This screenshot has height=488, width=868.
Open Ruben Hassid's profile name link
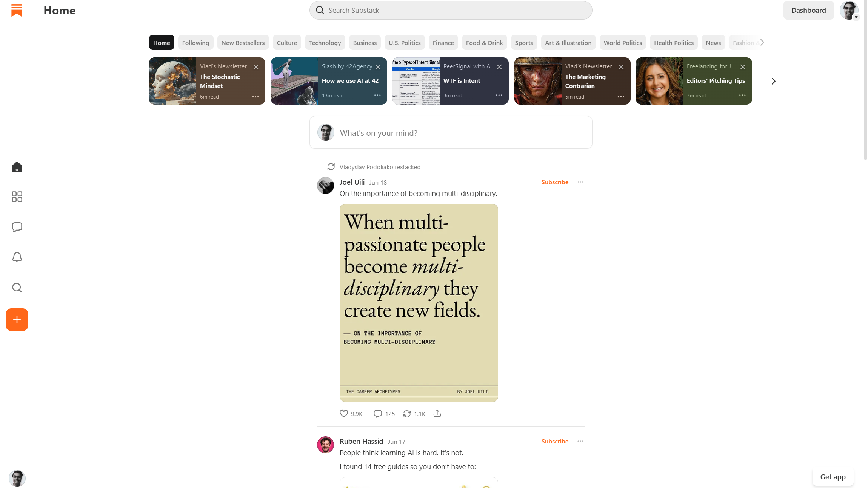pos(362,441)
